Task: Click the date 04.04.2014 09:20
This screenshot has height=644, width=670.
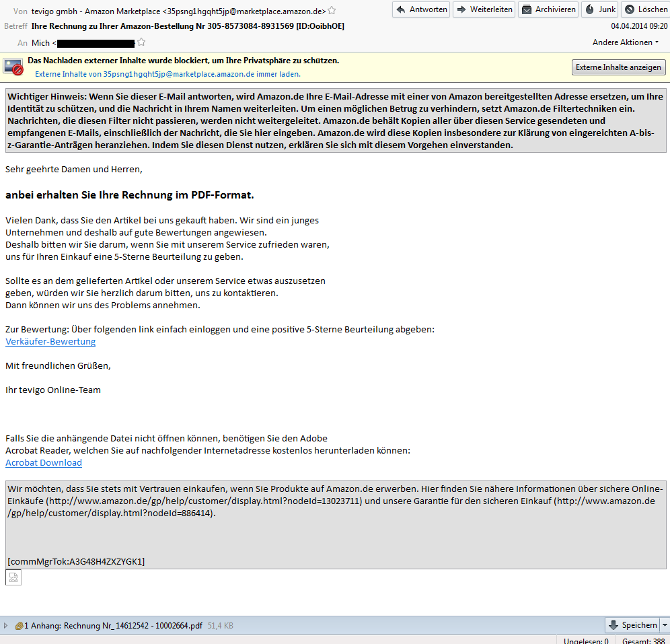Action: click(639, 26)
